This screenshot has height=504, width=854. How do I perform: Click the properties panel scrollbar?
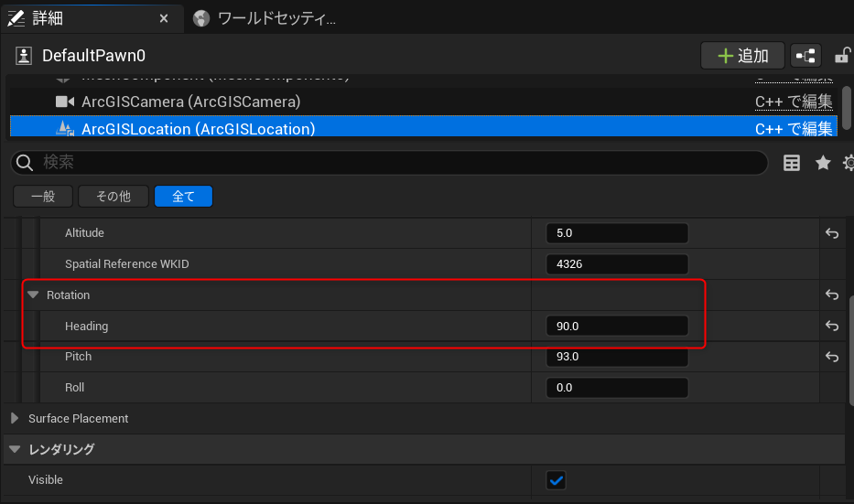pos(851,350)
